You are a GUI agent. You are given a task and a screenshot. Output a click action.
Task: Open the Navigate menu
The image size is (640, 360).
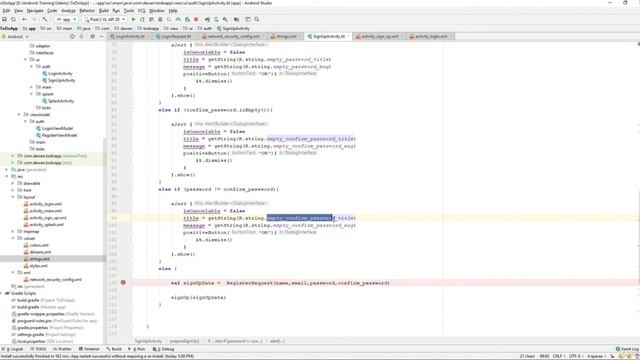coord(35,11)
